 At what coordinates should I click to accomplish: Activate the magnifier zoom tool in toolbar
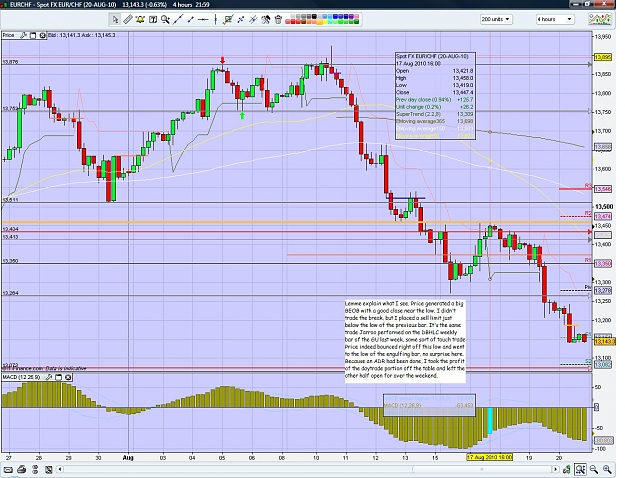165,19
